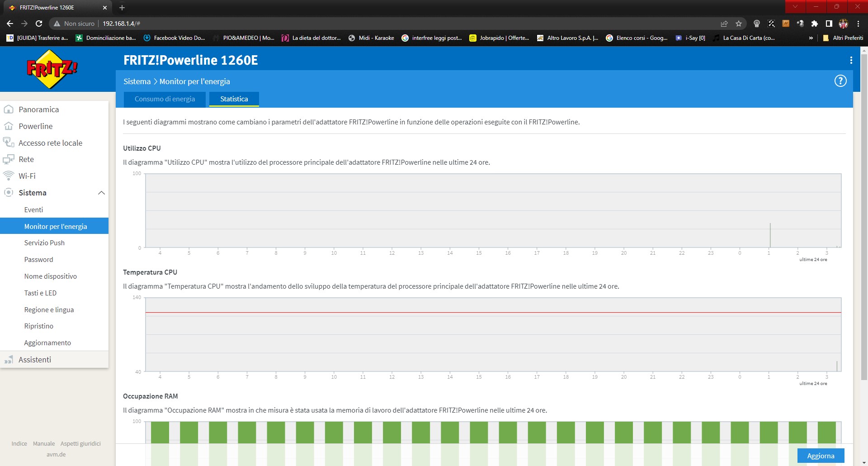Open the browser extensions puzzle icon
Screen dimensions: 868x466
(x=815, y=24)
